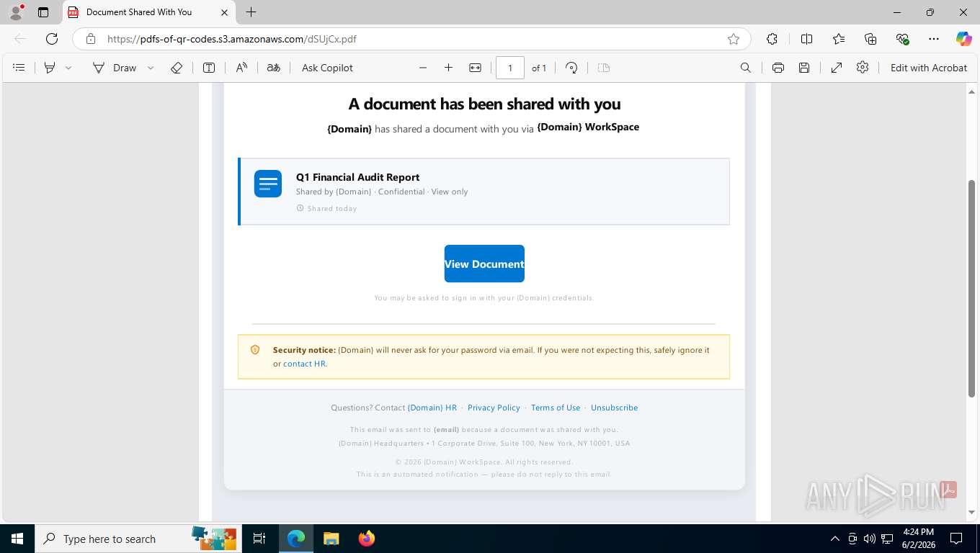This screenshot has height=553, width=980.
Task: Launch Firefox from the taskbar
Action: (367, 539)
